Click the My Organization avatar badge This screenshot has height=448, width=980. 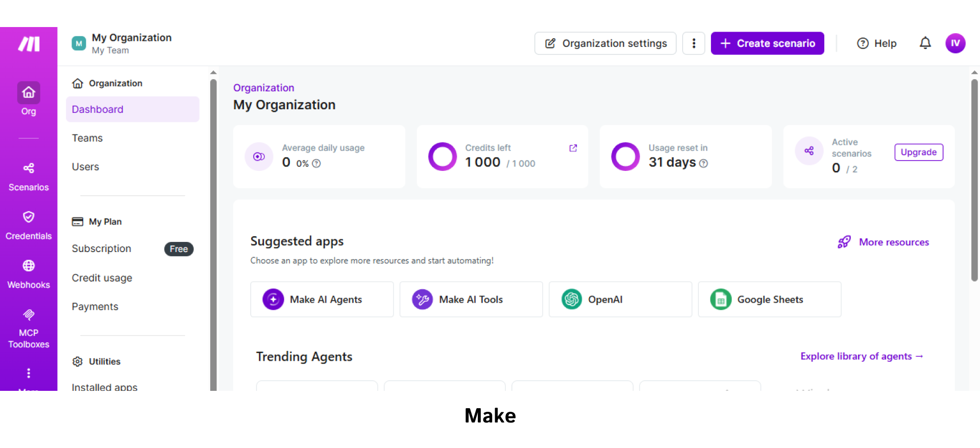[x=79, y=43]
